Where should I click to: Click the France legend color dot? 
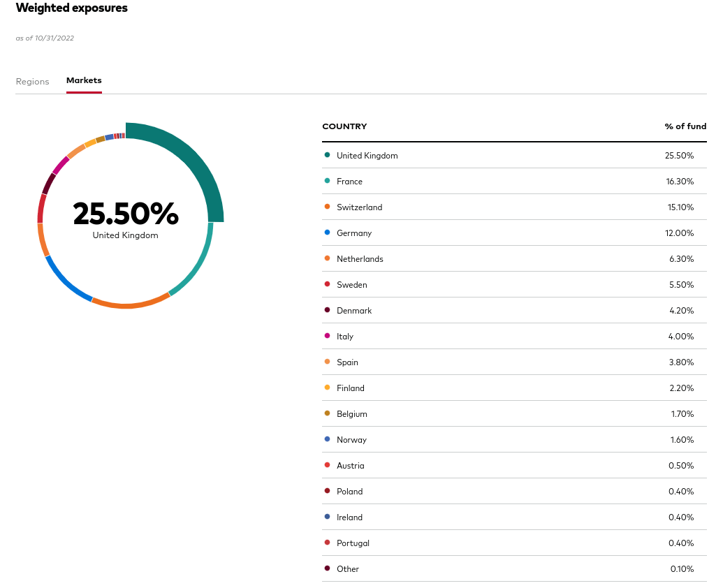coord(327,181)
